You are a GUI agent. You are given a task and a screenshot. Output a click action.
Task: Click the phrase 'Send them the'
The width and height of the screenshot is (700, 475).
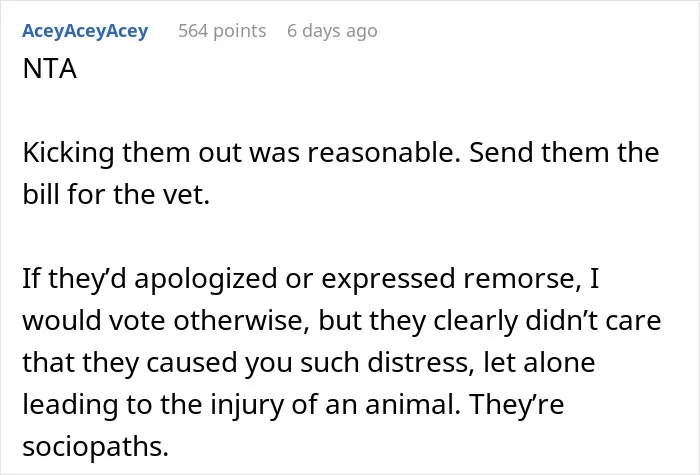click(564, 153)
